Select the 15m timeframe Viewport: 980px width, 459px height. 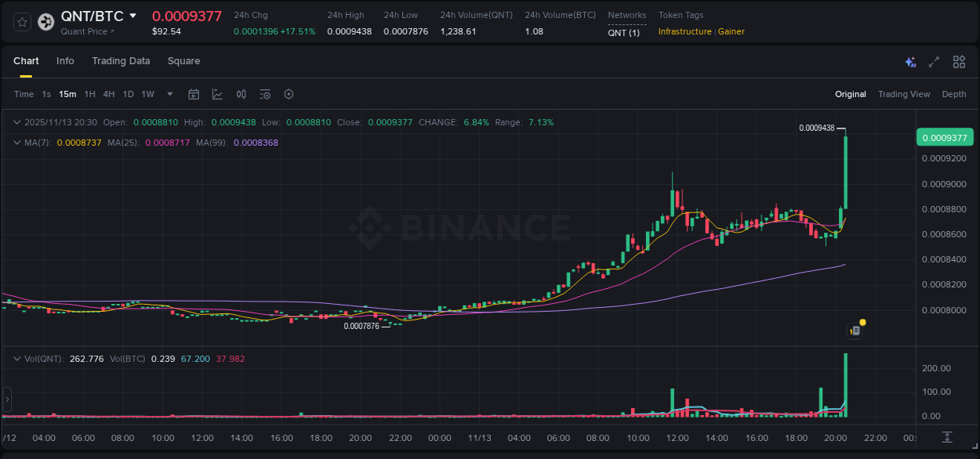pyautogui.click(x=67, y=94)
